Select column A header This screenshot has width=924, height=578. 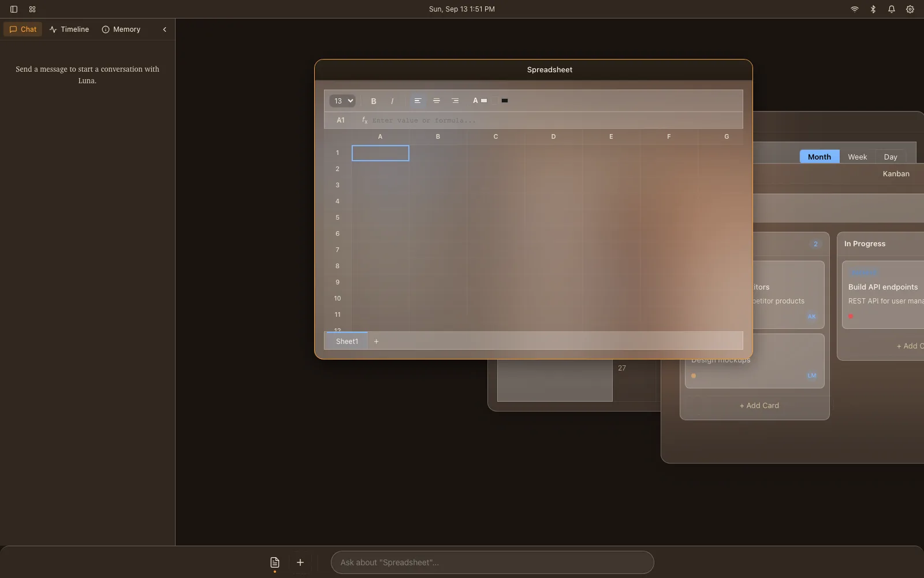(380, 137)
